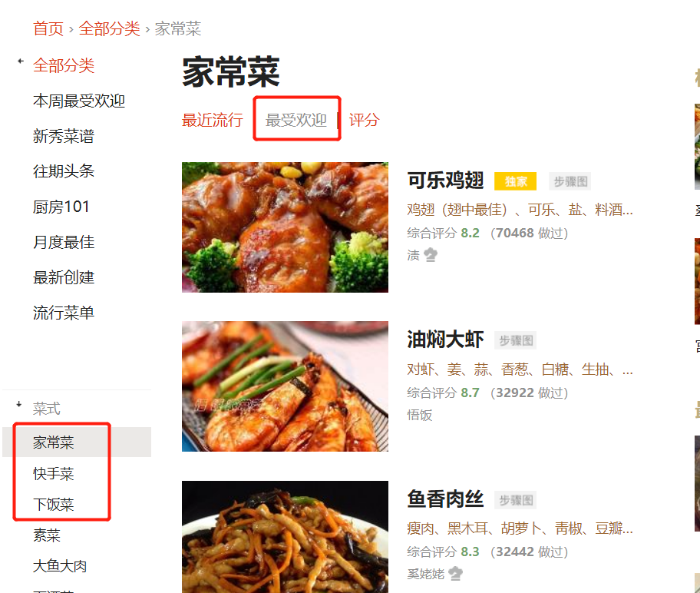The image size is (700, 593).
Task: Open the 油焖大虾 shrimp photo
Action: (285, 386)
